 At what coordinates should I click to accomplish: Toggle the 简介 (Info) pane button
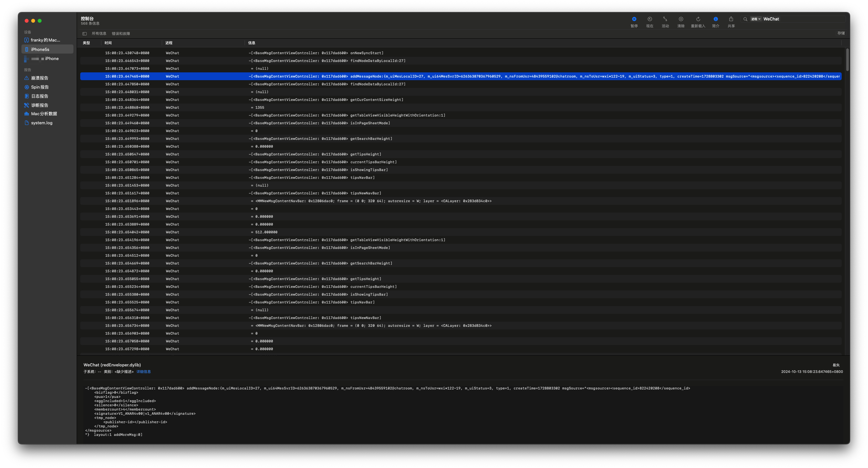tap(715, 19)
